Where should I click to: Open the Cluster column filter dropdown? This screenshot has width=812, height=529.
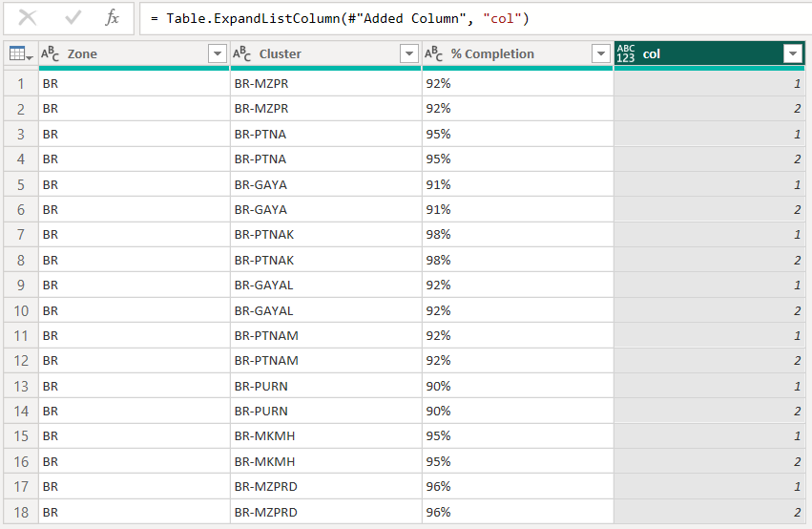click(409, 53)
